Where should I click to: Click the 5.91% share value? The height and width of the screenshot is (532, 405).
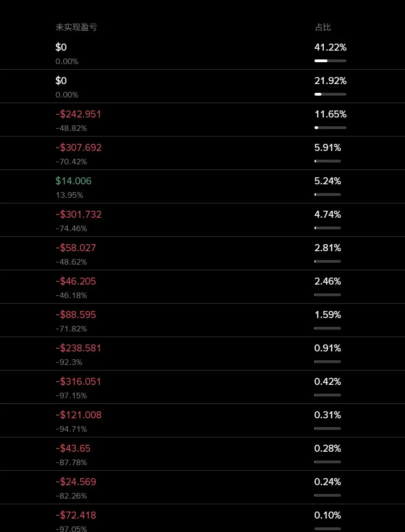point(327,148)
